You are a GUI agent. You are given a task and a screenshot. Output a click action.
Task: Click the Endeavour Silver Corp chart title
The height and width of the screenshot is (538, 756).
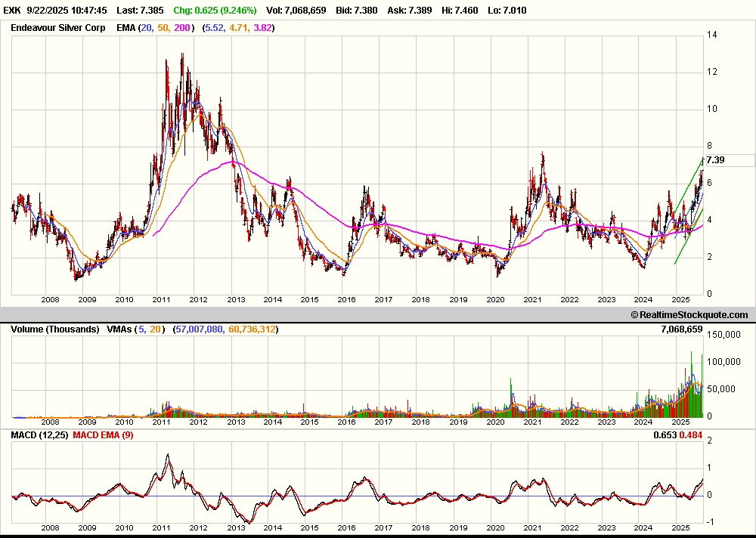58,27
